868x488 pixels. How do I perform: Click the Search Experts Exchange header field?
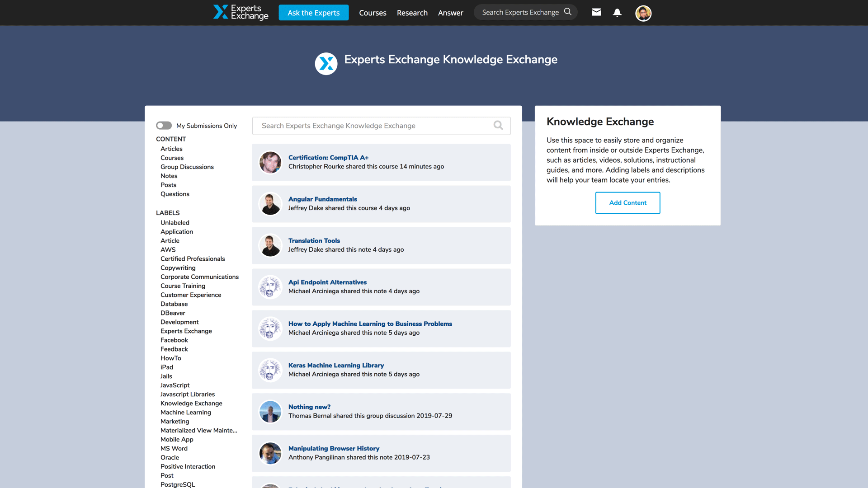coord(525,12)
